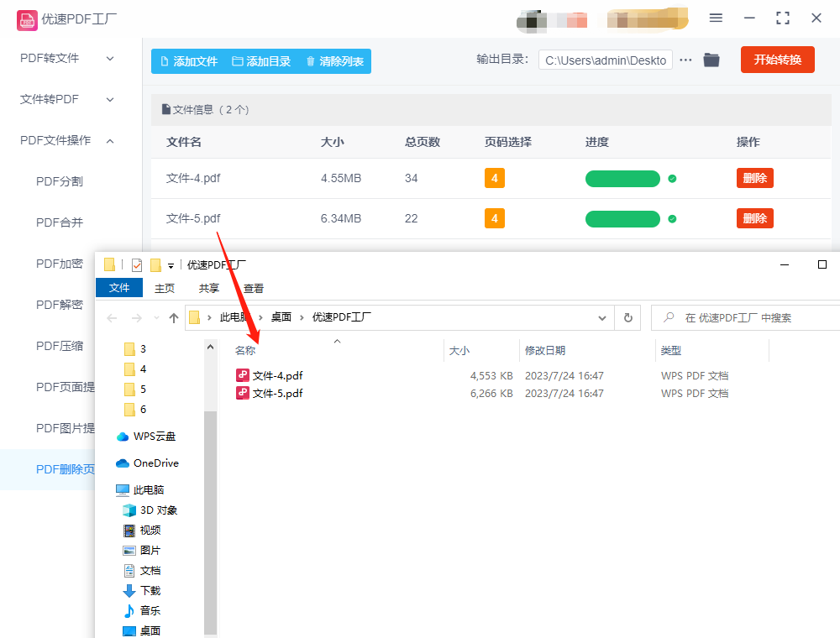Delete 文件-4.pdf using its 删除 button
Viewport: 840px width, 638px height.
[755, 178]
